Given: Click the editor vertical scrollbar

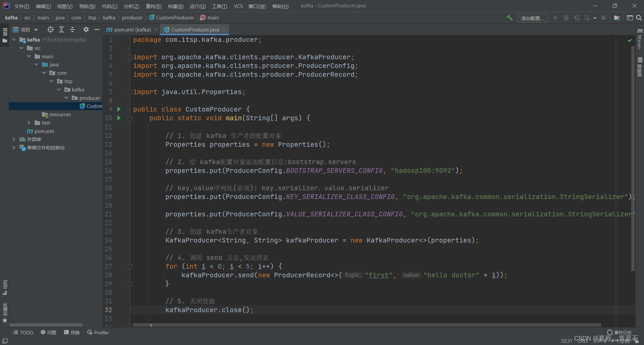Looking at the screenshot, I should coord(633,159).
